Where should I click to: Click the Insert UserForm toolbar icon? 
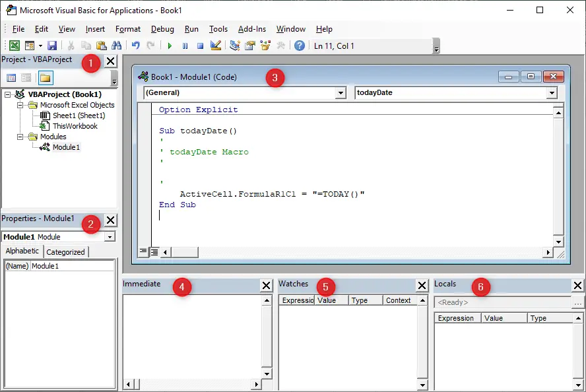tap(29, 46)
